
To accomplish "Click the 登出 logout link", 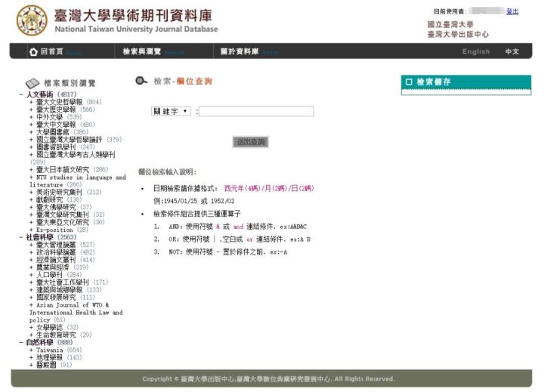I will 512,11.
